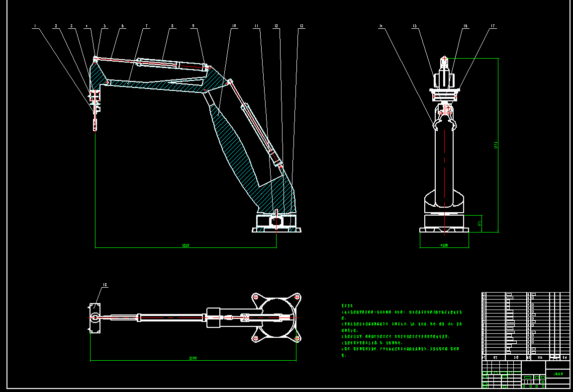The width and height of the screenshot is (573, 392).
Task: Click part callout number 6
Action: point(122,26)
